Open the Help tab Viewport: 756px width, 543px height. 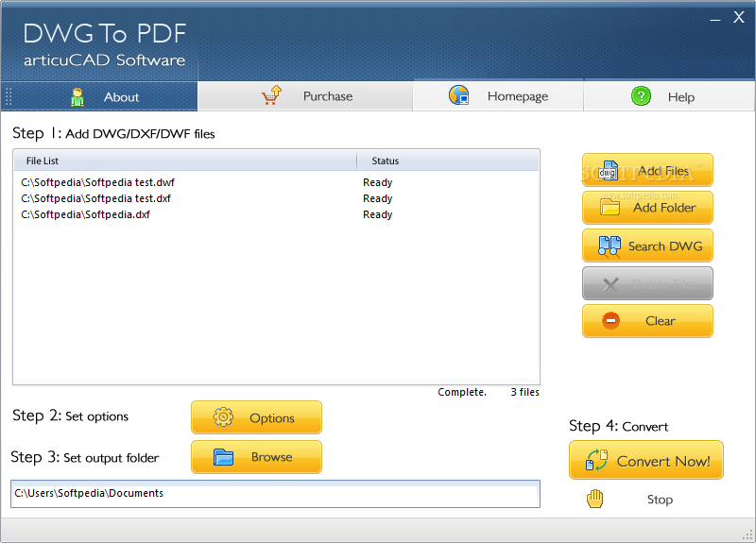(x=669, y=97)
